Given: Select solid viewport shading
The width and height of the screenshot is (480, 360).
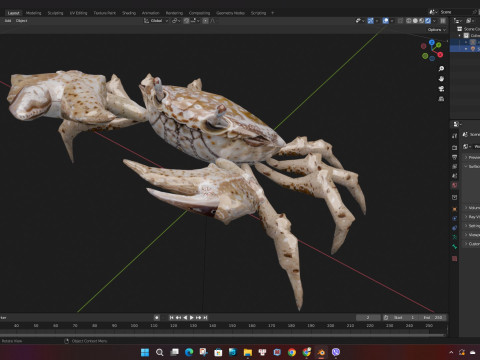Looking at the screenshot, I should coord(415,21).
